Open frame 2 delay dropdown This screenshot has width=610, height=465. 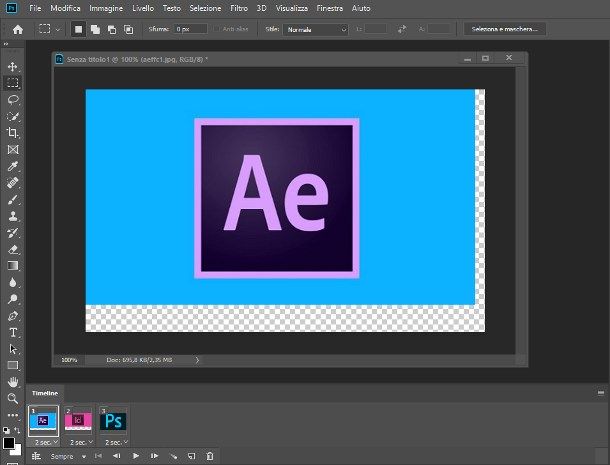(x=90, y=442)
